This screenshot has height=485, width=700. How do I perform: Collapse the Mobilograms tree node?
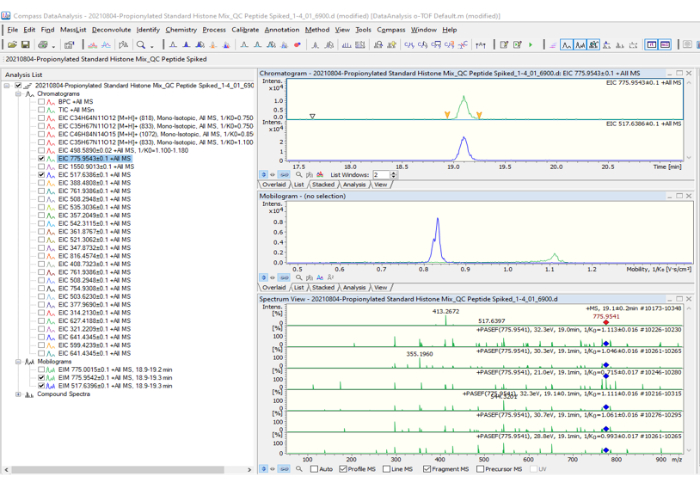(18, 362)
